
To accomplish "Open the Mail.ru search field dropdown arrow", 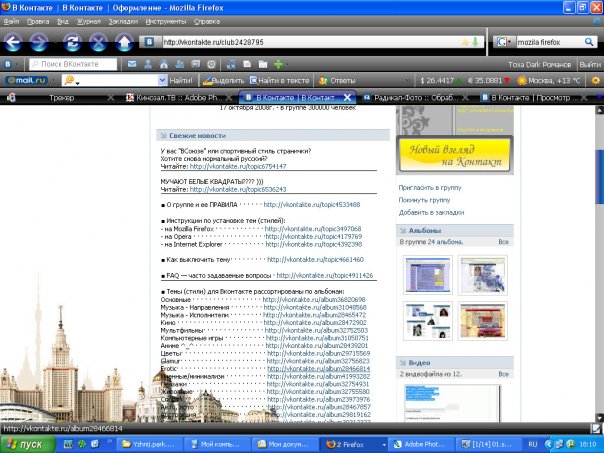I will [163, 80].
